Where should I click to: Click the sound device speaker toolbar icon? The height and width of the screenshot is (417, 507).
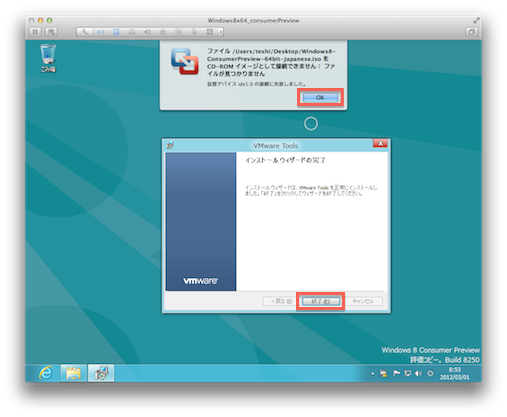click(x=147, y=32)
